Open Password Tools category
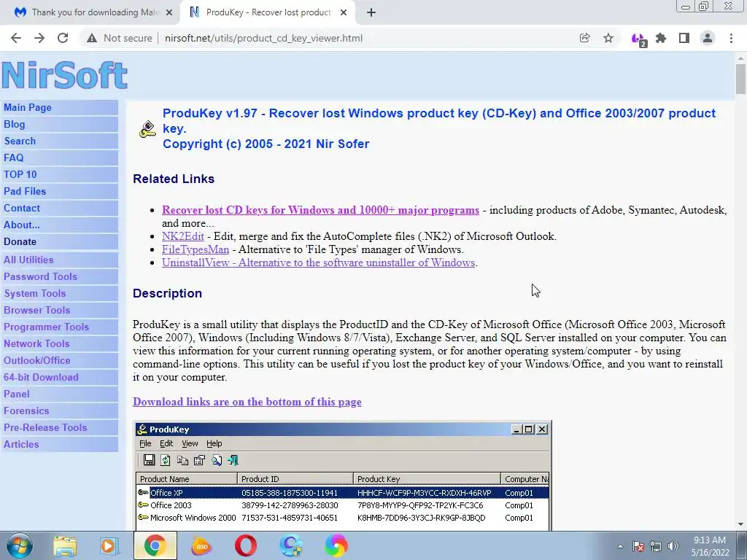The height and width of the screenshot is (560, 747). click(x=41, y=276)
